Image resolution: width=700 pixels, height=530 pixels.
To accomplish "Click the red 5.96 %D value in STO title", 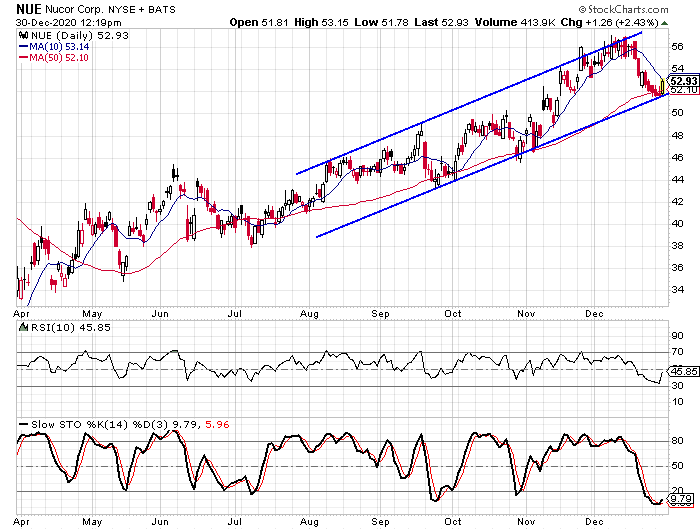I will pyautogui.click(x=217, y=424).
